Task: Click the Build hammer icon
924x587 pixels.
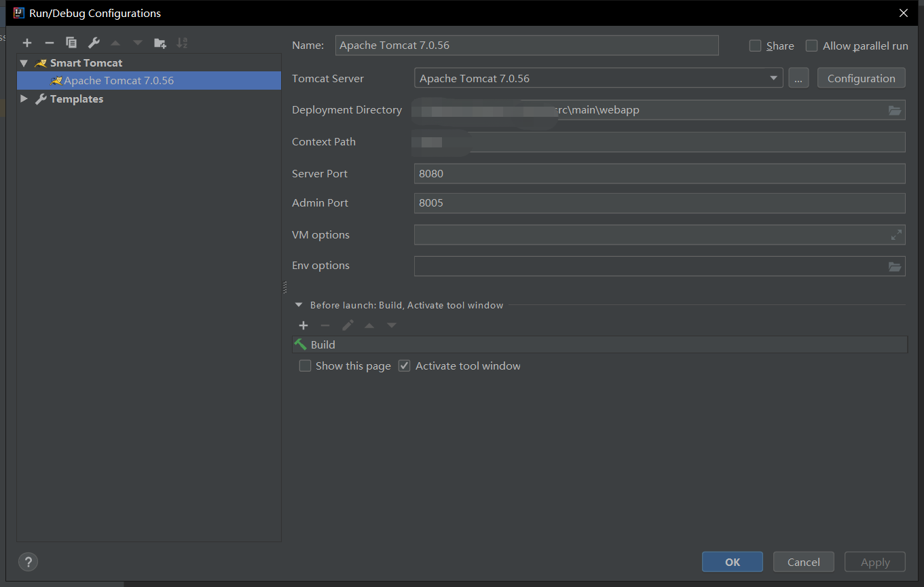Action: coord(301,344)
